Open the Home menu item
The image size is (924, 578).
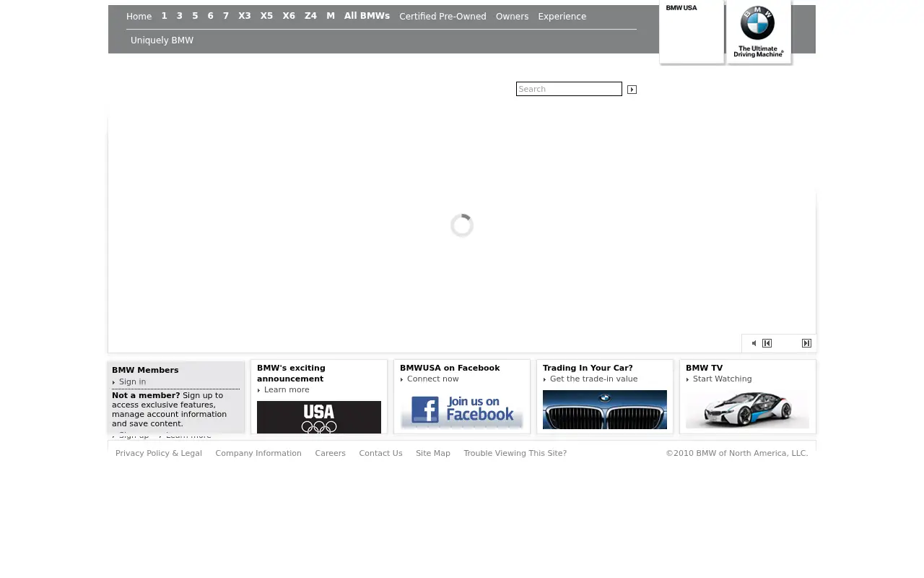pos(139,17)
